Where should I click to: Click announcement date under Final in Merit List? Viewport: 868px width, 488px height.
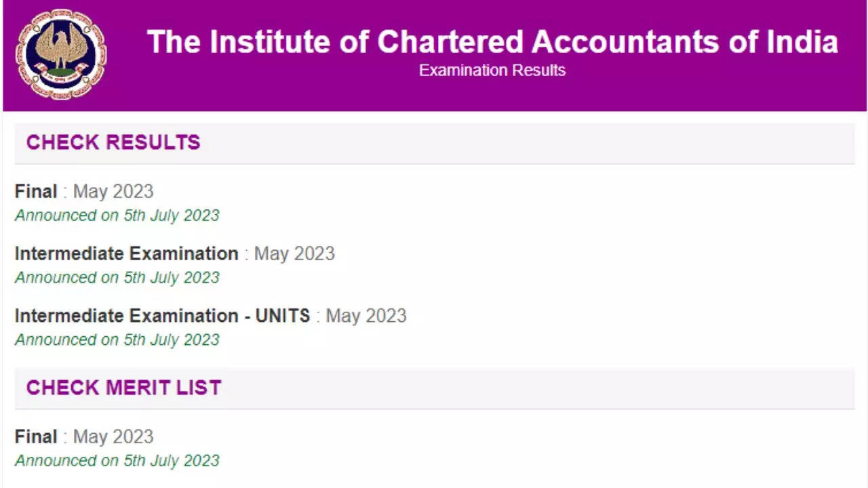(117, 461)
